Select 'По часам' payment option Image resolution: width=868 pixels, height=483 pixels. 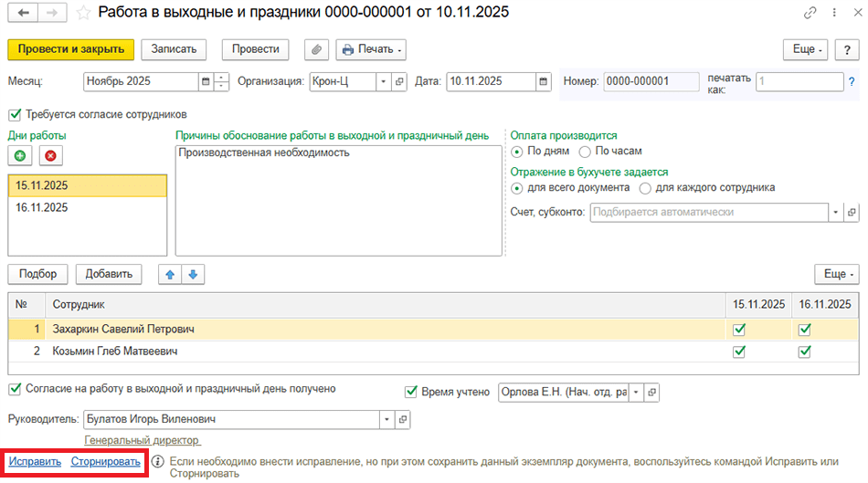pos(586,151)
